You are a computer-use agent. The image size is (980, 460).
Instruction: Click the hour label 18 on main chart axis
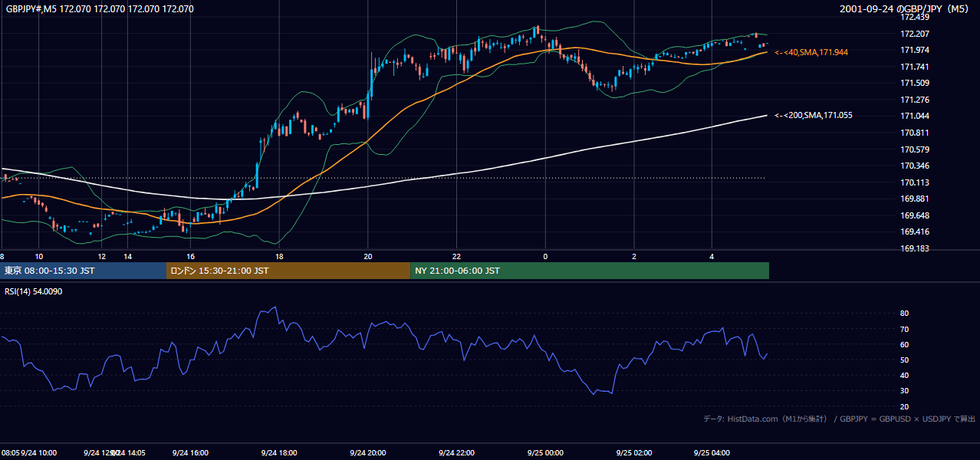tap(280, 257)
